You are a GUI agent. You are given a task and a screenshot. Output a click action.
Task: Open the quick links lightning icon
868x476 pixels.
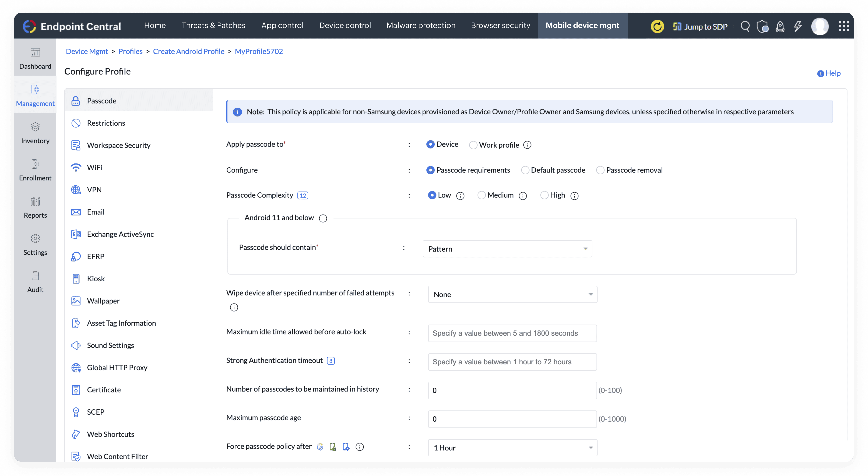[797, 26]
